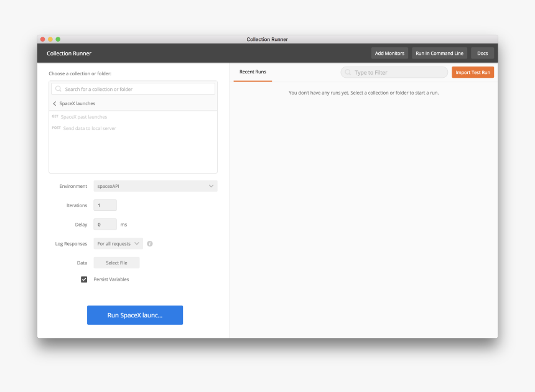Screen dimensions: 535x392
Task: Open the Log Responses dropdown
Action: pyautogui.click(x=118, y=243)
